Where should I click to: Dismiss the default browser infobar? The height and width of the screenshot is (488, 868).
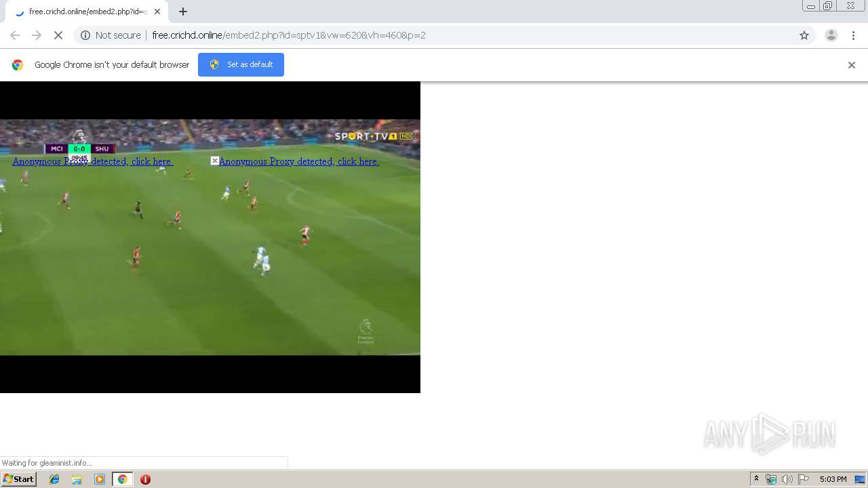[852, 65]
